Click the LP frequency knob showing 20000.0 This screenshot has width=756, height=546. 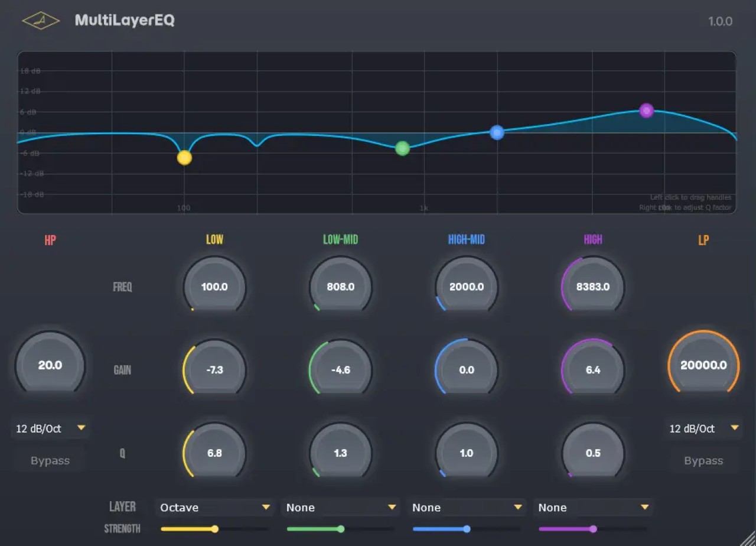click(x=703, y=365)
